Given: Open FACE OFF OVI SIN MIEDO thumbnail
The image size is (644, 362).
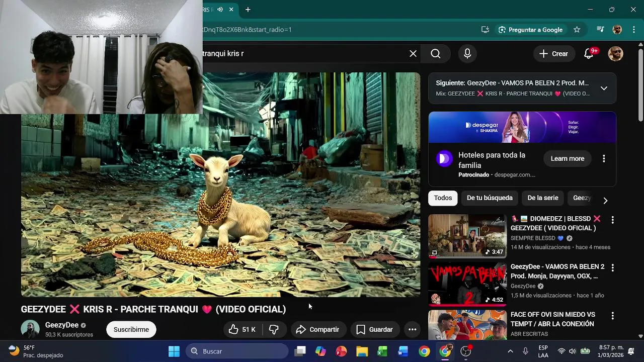Looking at the screenshot, I should [467, 325].
